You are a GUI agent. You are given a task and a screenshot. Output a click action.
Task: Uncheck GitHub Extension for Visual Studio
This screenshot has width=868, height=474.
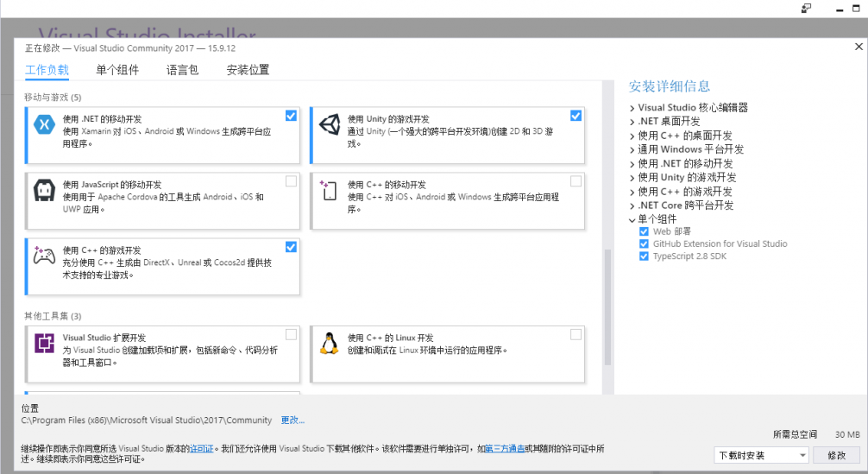pos(644,243)
